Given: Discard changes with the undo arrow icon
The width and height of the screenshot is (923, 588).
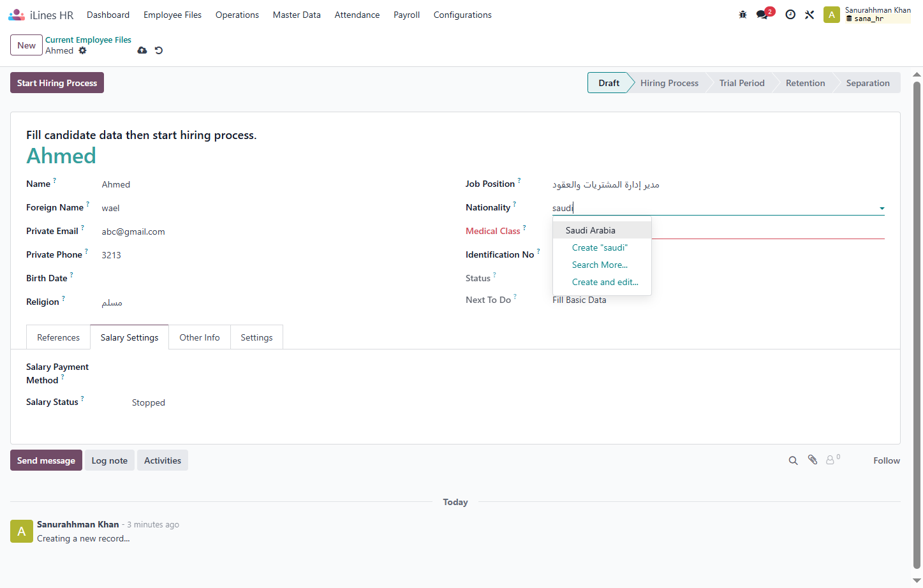Looking at the screenshot, I should pos(159,50).
